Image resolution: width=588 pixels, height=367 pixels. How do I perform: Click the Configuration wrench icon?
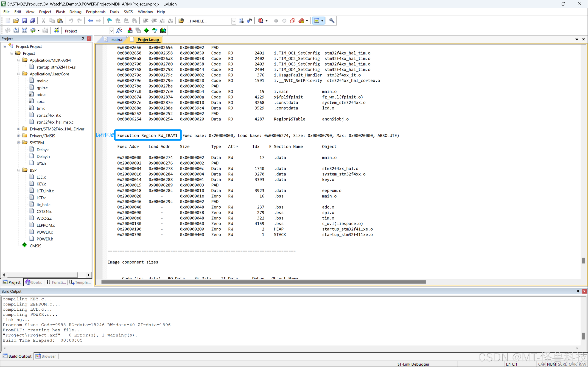point(332,21)
